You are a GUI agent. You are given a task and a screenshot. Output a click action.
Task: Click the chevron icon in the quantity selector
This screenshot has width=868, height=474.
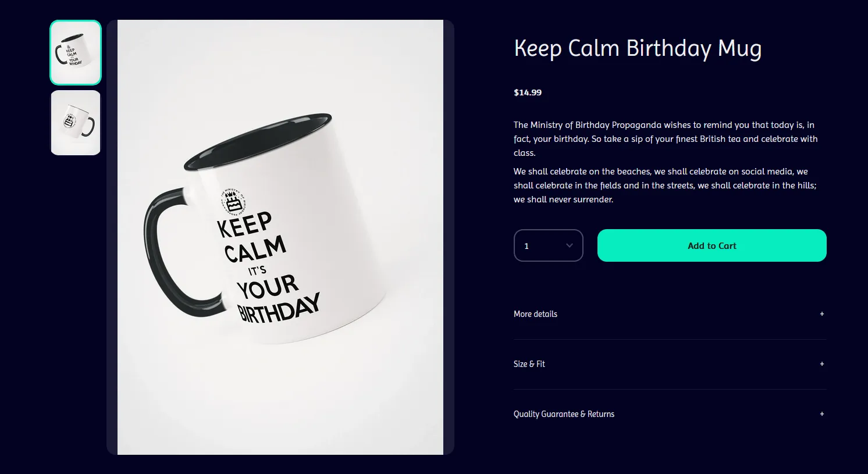click(570, 245)
